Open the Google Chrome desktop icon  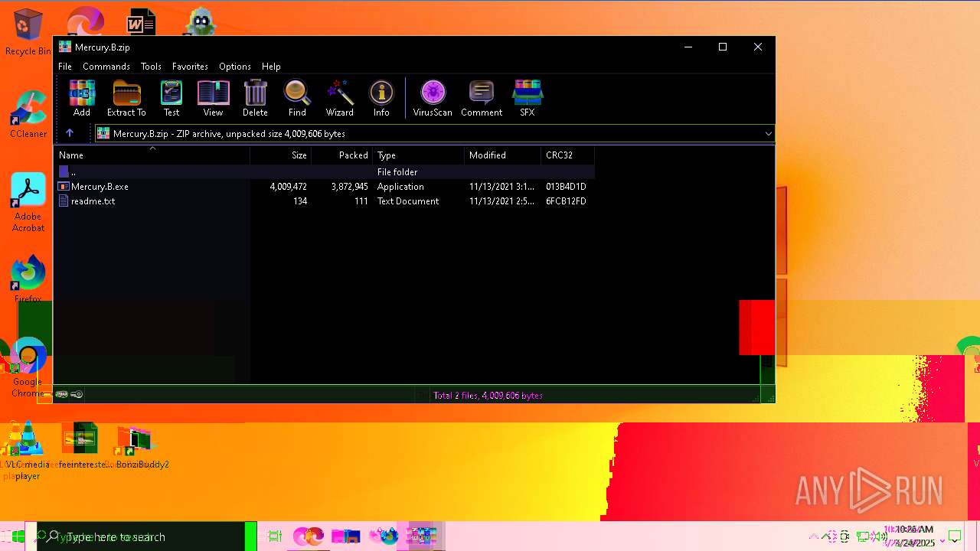[28, 368]
